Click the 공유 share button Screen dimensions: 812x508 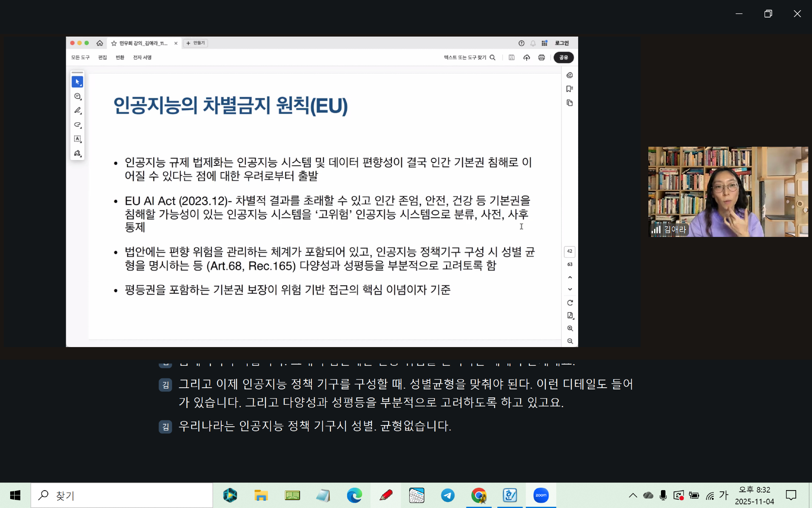tap(564, 58)
